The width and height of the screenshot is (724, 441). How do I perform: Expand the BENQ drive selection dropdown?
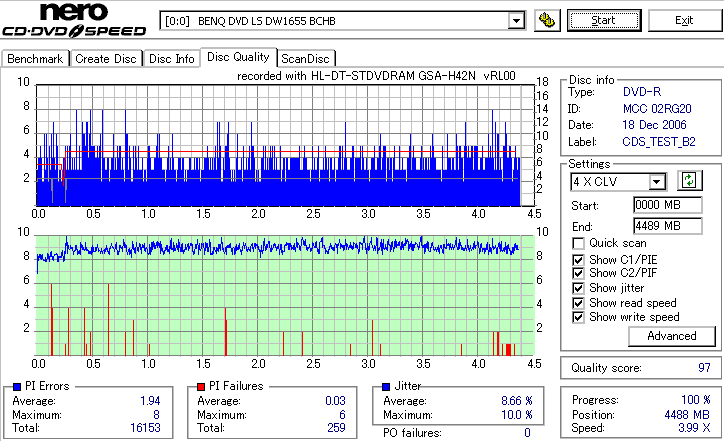[x=516, y=21]
